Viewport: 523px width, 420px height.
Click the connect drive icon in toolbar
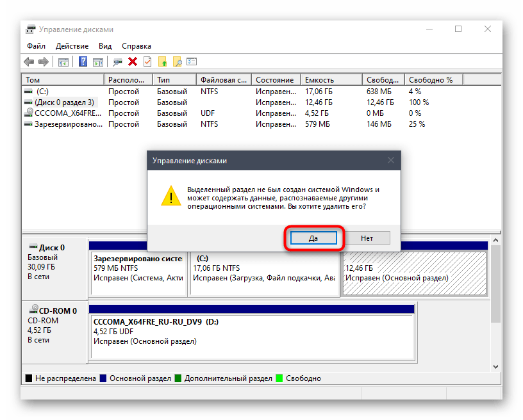pyautogui.click(x=117, y=62)
